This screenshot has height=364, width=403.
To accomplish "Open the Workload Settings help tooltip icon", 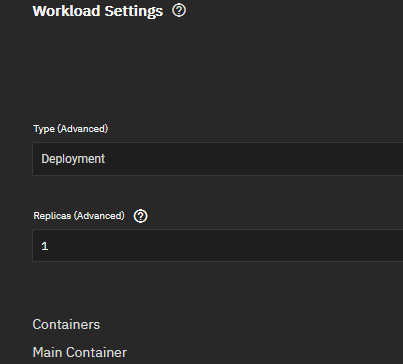I will tap(179, 11).
